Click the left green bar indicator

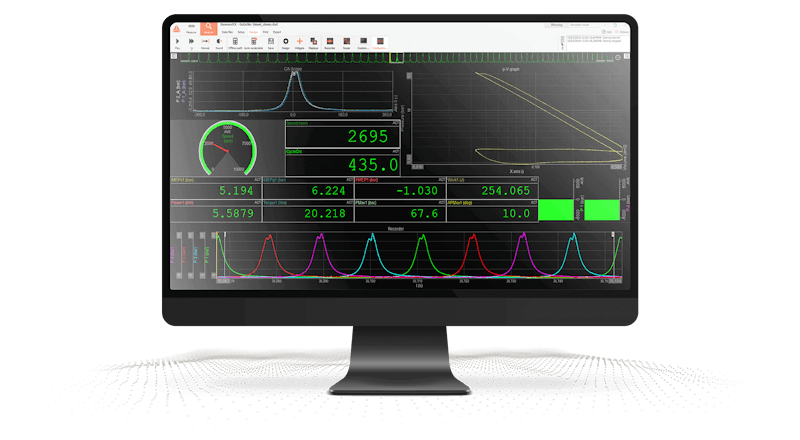point(556,210)
